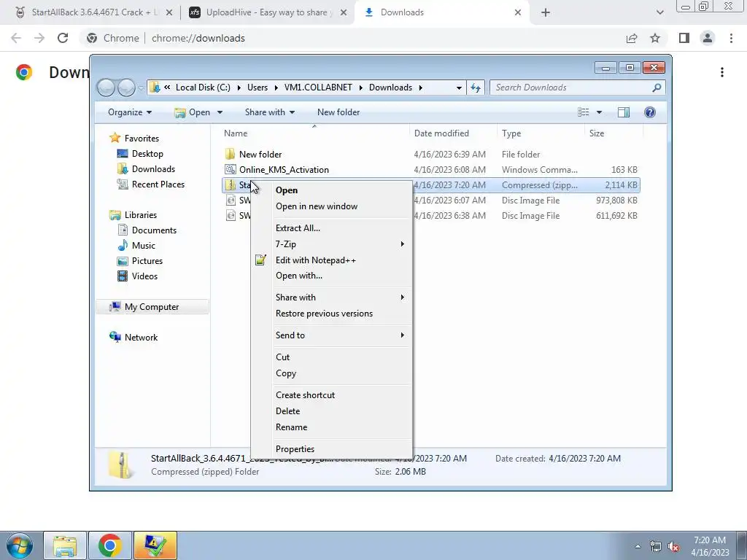The image size is (747, 560).
Task: Open Windows Start orb
Action: (20, 545)
